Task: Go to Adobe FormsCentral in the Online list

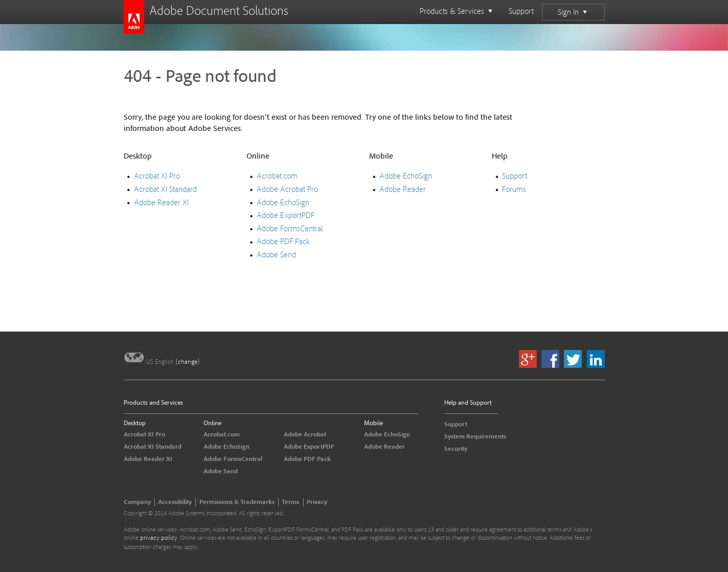Action: (x=289, y=229)
